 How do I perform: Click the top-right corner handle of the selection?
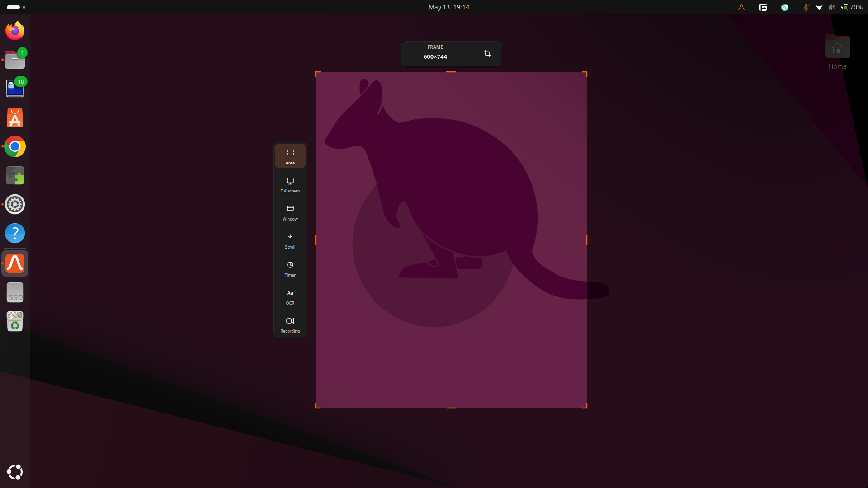(585, 74)
